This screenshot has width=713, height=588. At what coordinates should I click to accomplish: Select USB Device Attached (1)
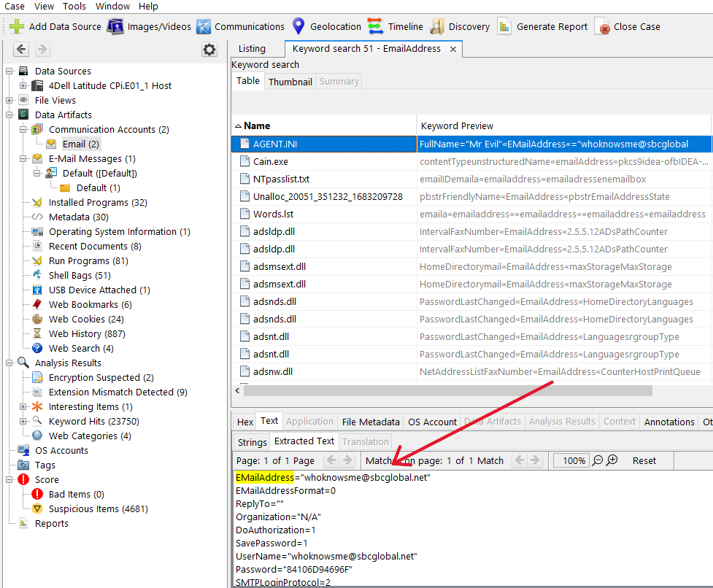click(x=99, y=290)
